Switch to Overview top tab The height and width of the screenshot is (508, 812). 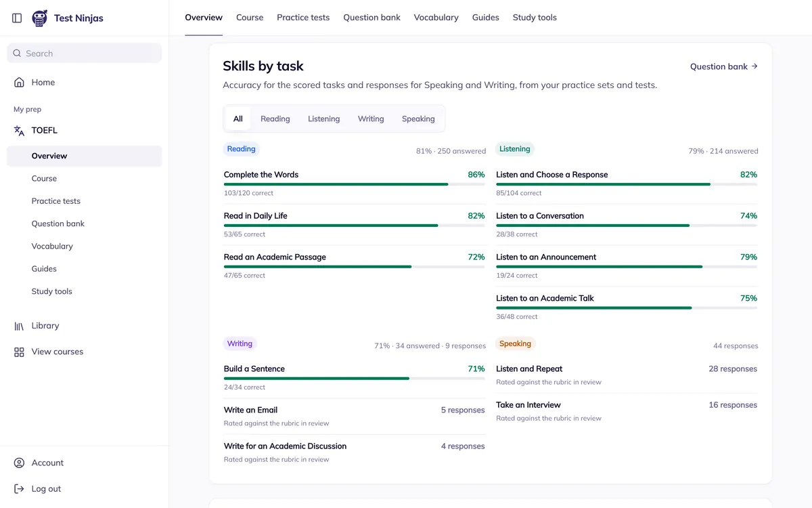(x=204, y=18)
